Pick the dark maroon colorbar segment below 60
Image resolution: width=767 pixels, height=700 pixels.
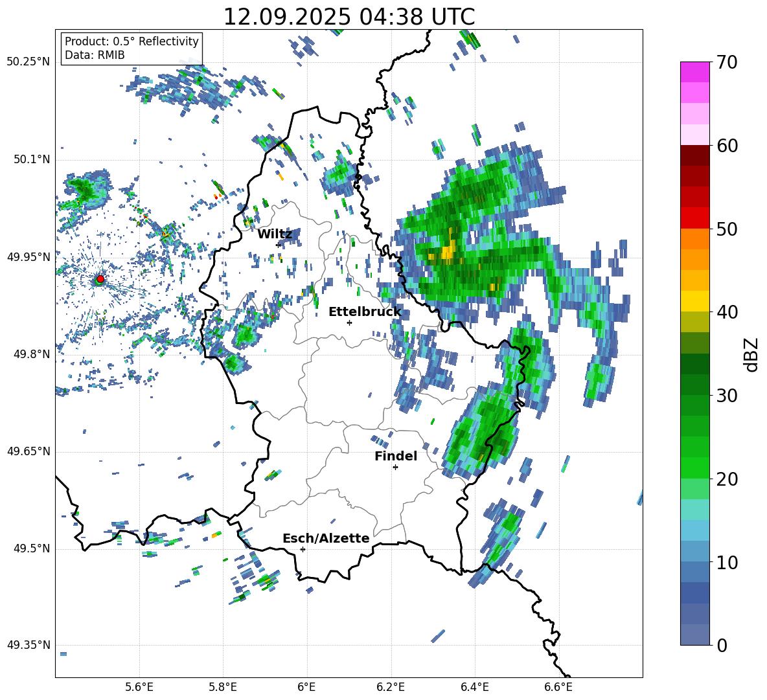click(694, 155)
